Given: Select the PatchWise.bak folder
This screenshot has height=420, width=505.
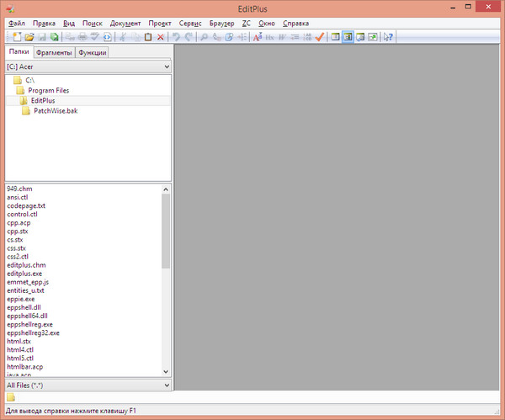Looking at the screenshot, I should [x=55, y=111].
